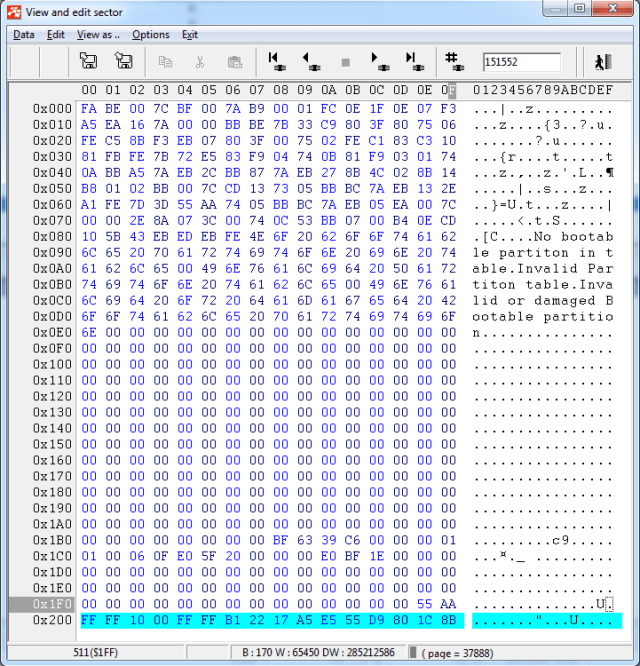Screen dimensions: 640x666
Task: Open the Options menu
Action: [x=151, y=34]
